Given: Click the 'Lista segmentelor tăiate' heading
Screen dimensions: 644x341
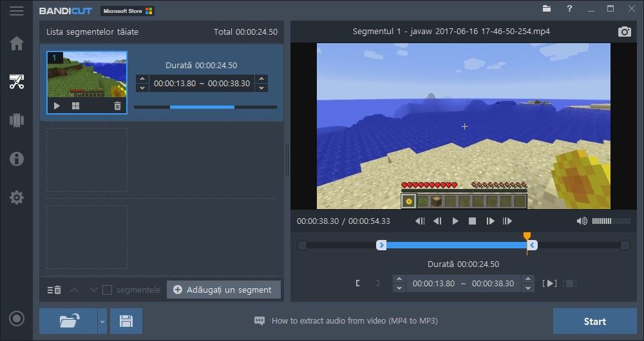Looking at the screenshot, I should tap(92, 32).
